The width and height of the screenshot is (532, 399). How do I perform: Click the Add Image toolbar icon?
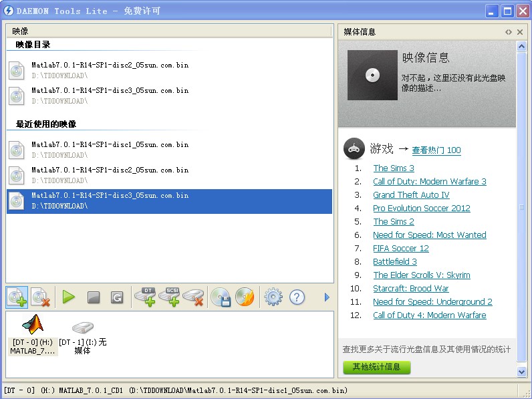click(x=17, y=297)
